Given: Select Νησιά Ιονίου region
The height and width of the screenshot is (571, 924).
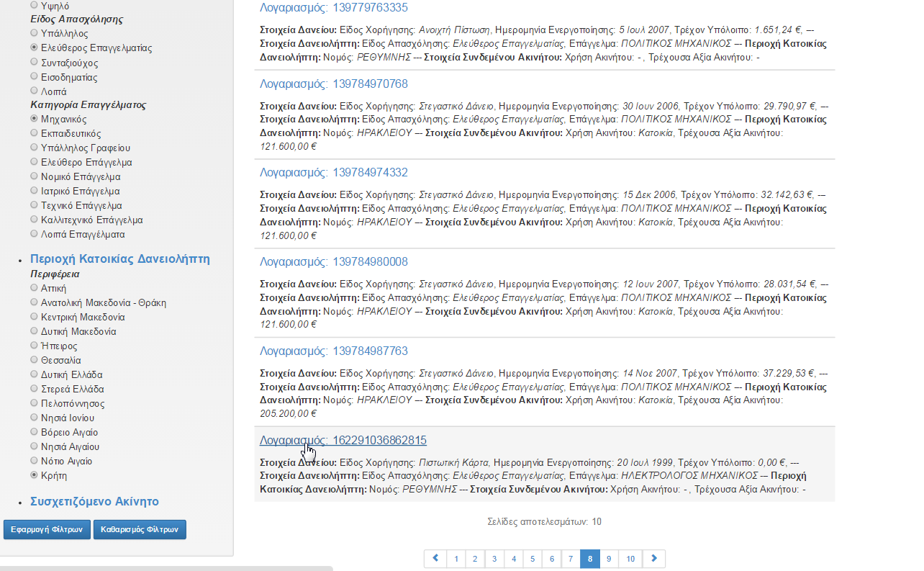Looking at the screenshot, I should click(x=35, y=418).
